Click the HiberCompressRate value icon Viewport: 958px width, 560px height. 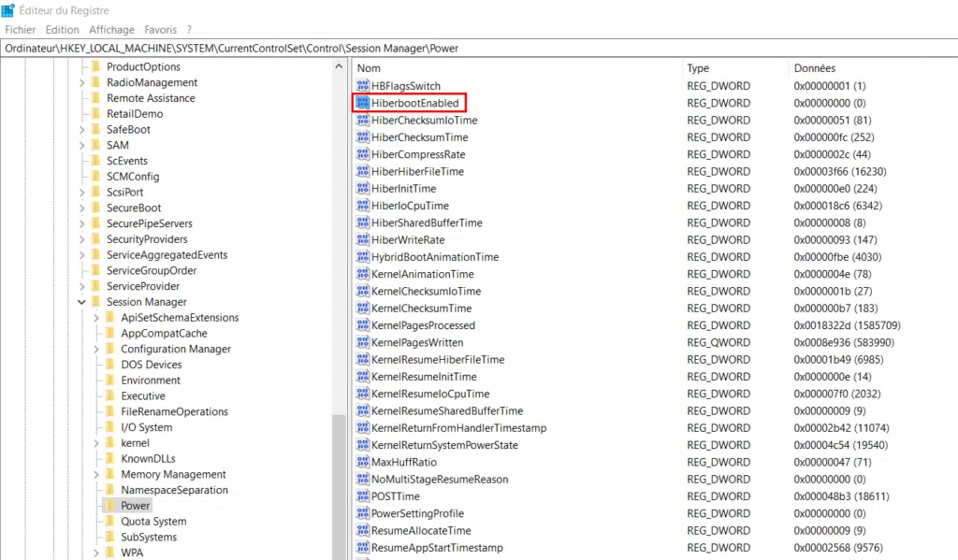[363, 154]
